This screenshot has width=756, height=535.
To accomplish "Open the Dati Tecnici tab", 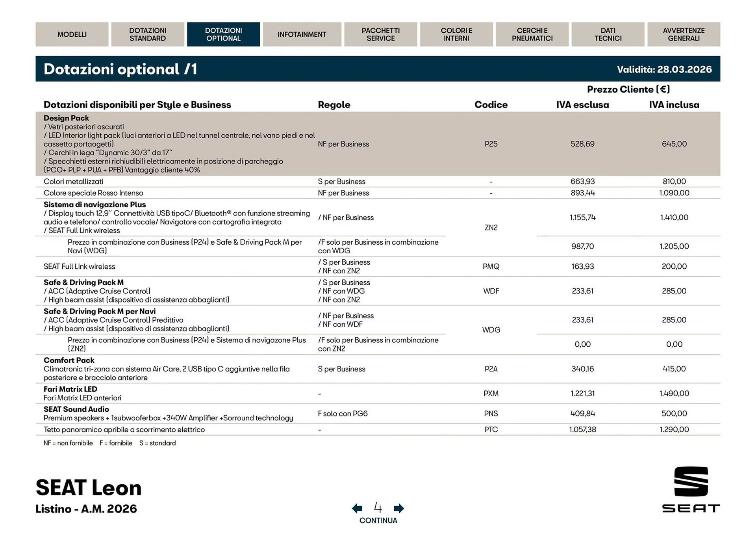I will [x=608, y=34].
